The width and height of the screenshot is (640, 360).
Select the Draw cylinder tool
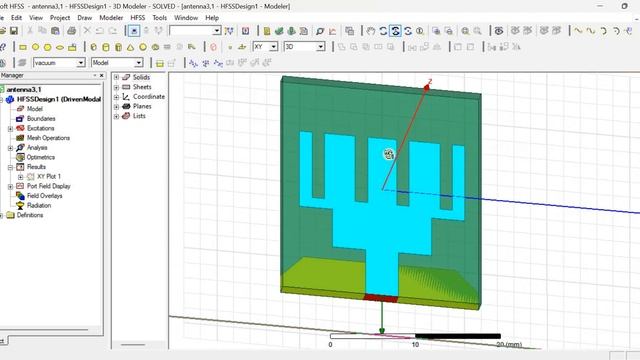pos(106,47)
